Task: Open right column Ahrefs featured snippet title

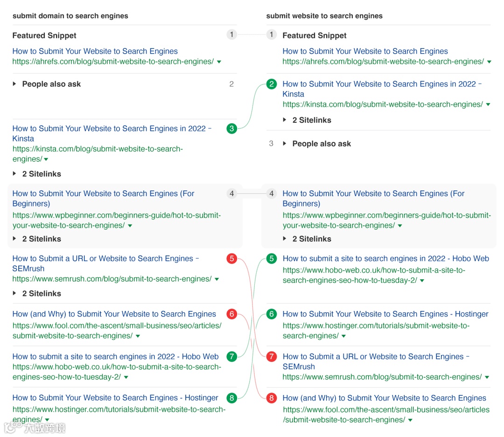Action: click(365, 51)
